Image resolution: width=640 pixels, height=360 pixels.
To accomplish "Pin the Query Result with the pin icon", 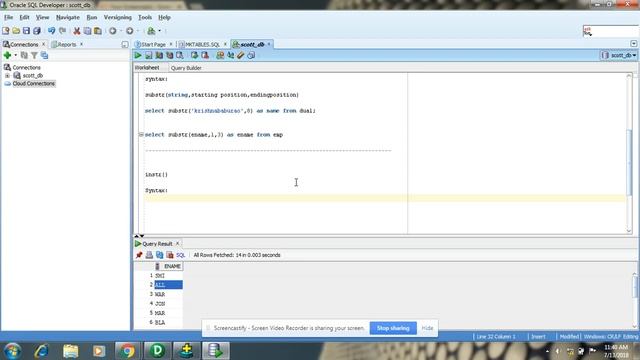I will tap(139, 255).
